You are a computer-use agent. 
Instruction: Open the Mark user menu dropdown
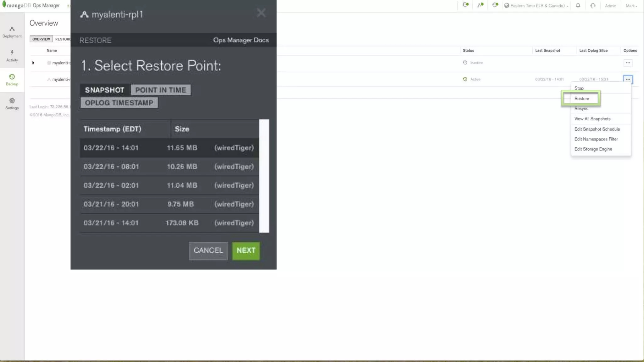coord(631,6)
